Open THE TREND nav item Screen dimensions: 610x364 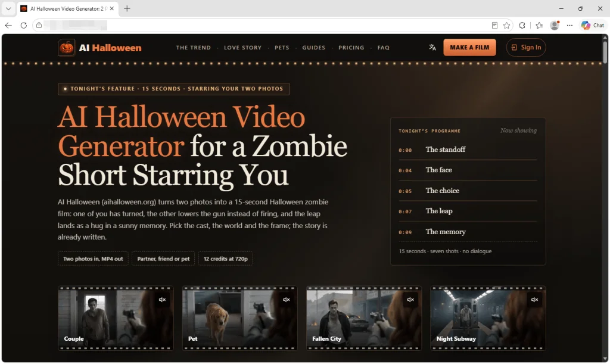point(194,48)
